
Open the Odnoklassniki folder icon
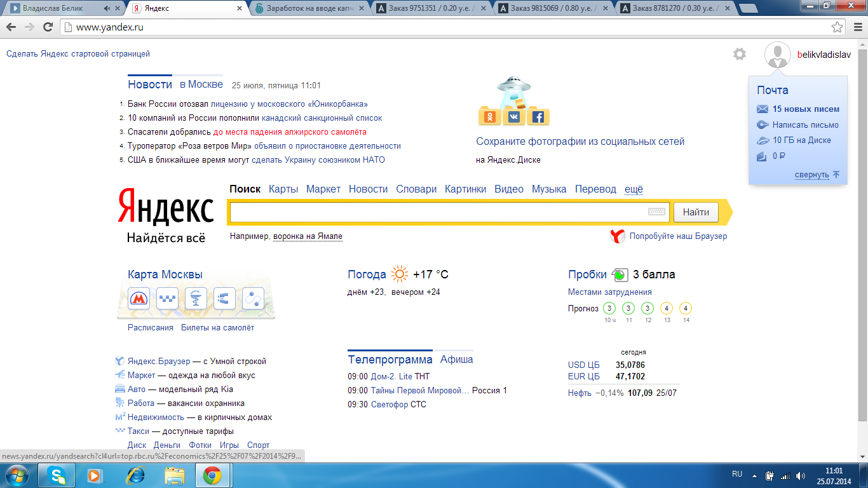[x=490, y=116]
